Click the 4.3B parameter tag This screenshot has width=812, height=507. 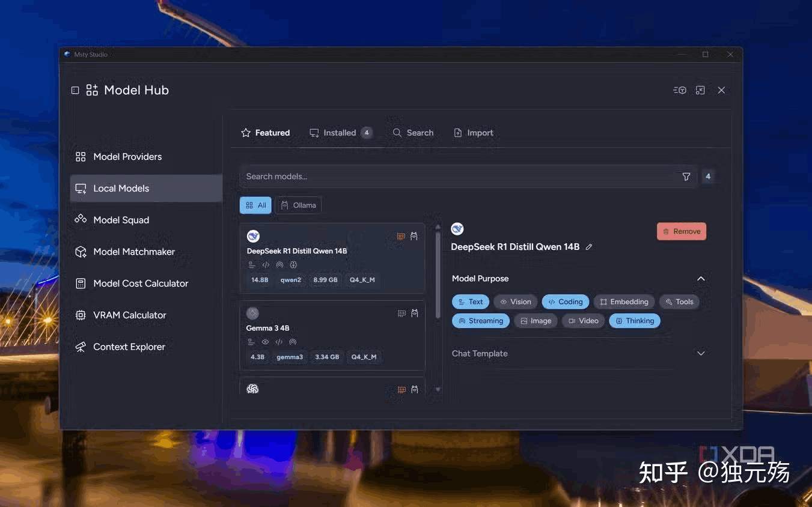click(x=257, y=357)
